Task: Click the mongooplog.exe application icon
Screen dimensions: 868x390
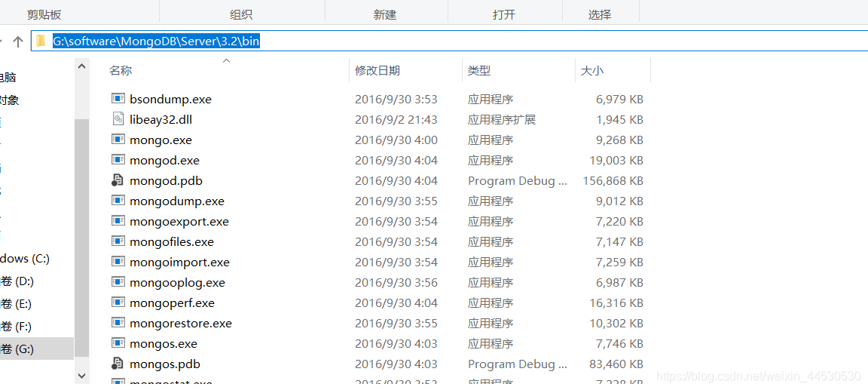Action: (x=118, y=282)
